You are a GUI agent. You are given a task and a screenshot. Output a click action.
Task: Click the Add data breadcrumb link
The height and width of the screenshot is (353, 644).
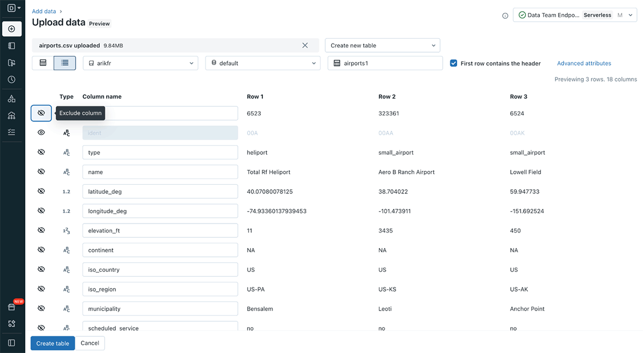coord(43,11)
